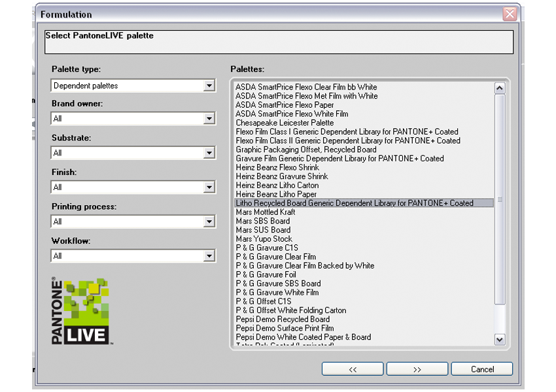Open the Substrate dropdown
The width and height of the screenshot is (556, 392).
[x=209, y=153]
